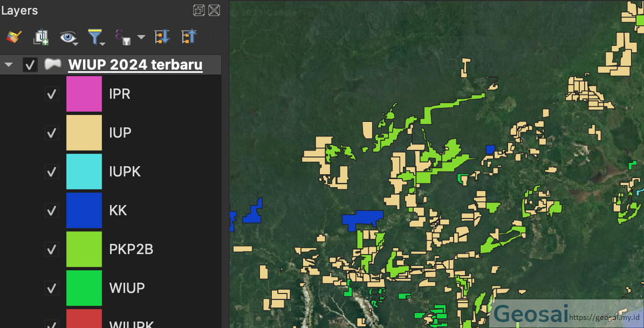Uncheck the WIUP 2024 terbaru layer checkbox
644x328 pixels.
[x=30, y=65]
